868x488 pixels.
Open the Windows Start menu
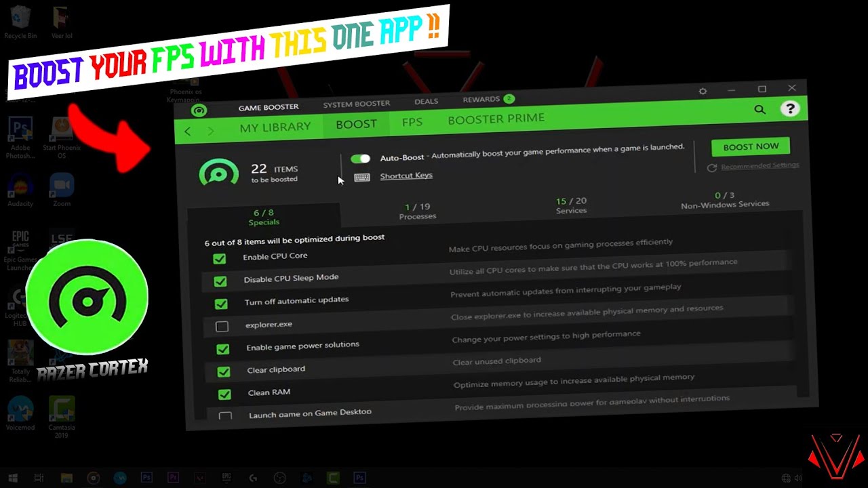point(13,478)
